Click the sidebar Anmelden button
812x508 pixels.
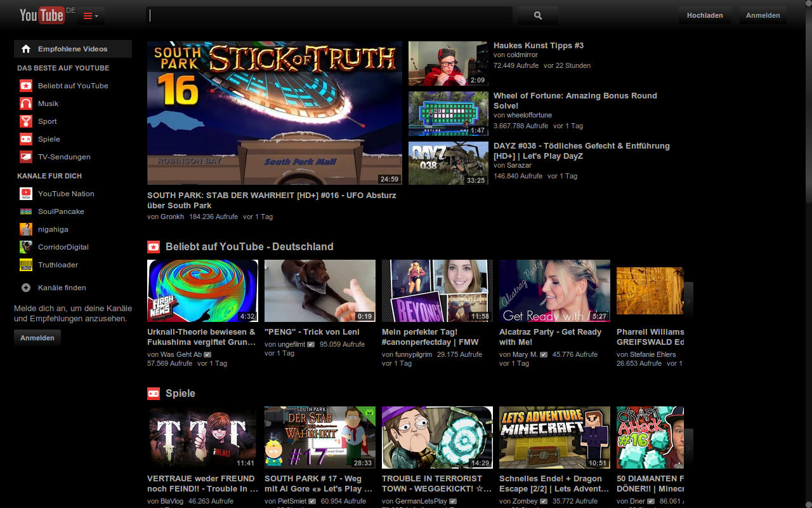coord(37,338)
